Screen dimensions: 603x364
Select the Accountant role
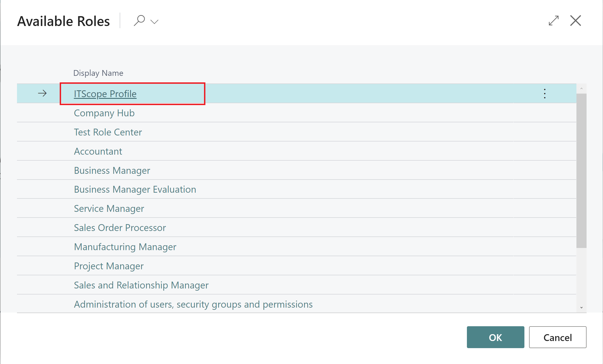(98, 151)
